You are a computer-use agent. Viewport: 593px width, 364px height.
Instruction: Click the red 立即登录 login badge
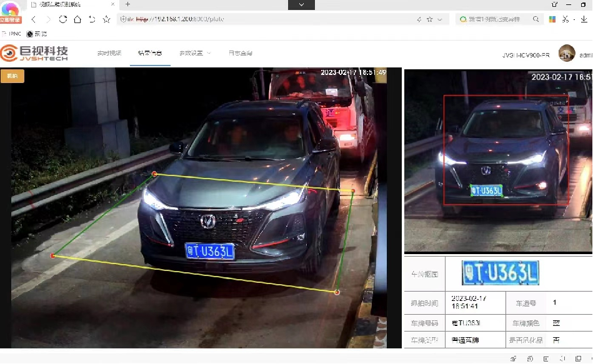point(11,19)
